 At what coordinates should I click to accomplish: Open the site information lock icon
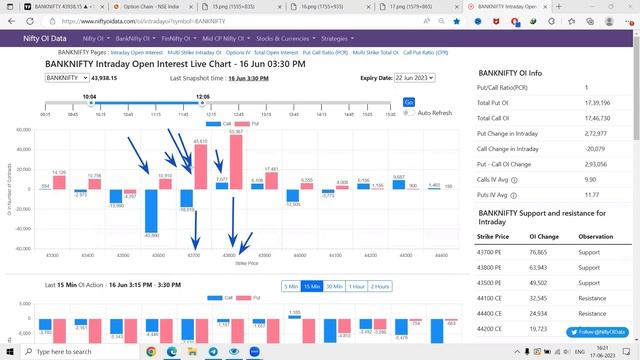(x=52, y=21)
